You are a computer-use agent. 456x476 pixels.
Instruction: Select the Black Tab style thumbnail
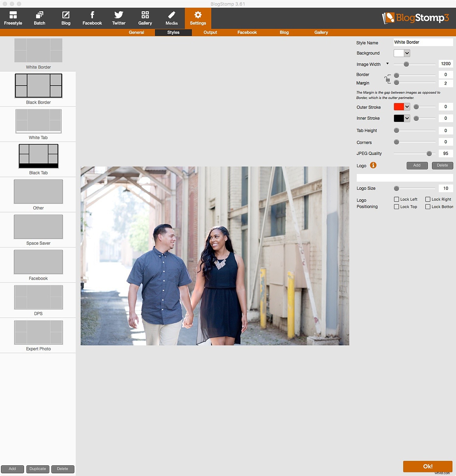pos(38,156)
